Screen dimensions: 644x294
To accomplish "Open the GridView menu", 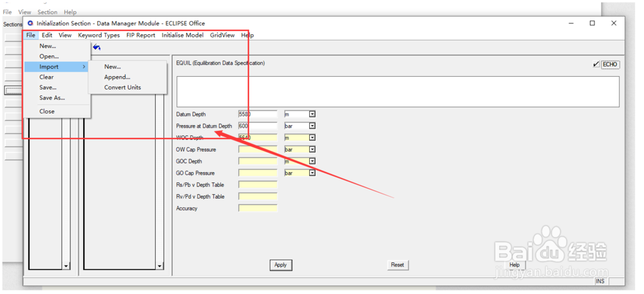I will pyautogui.click(x=223, y=35).
